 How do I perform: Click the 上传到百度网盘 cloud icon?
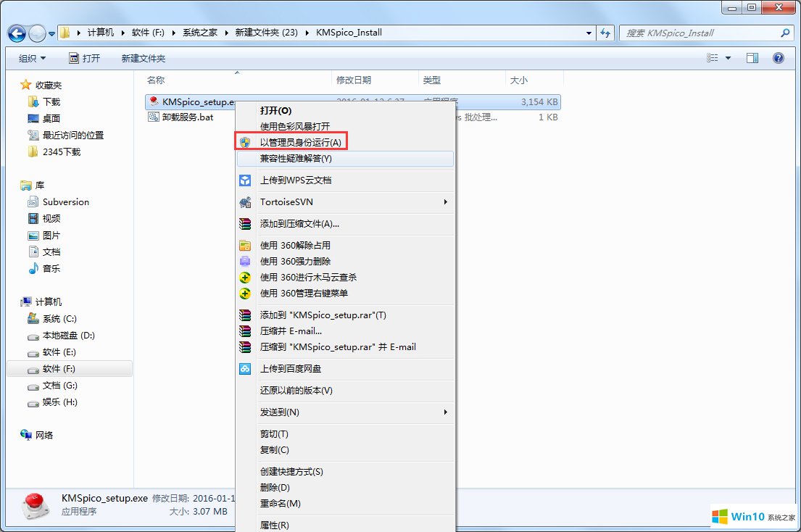[245, 369]
